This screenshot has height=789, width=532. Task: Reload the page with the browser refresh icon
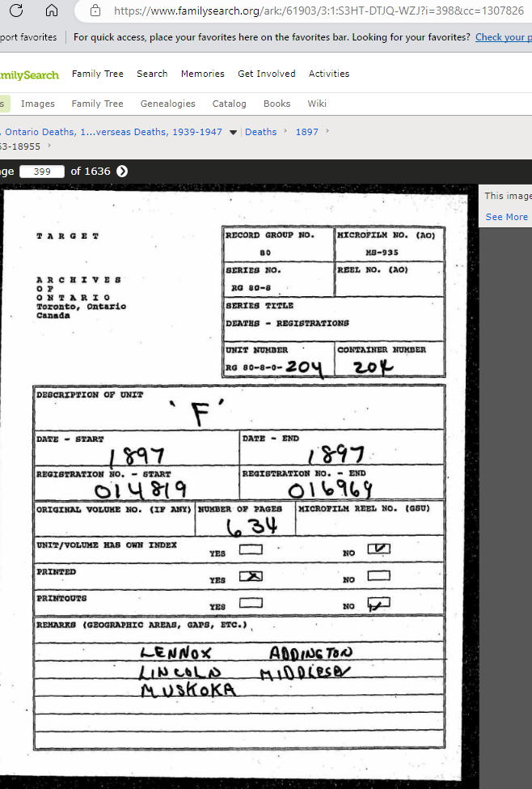[x=16, y=10]
